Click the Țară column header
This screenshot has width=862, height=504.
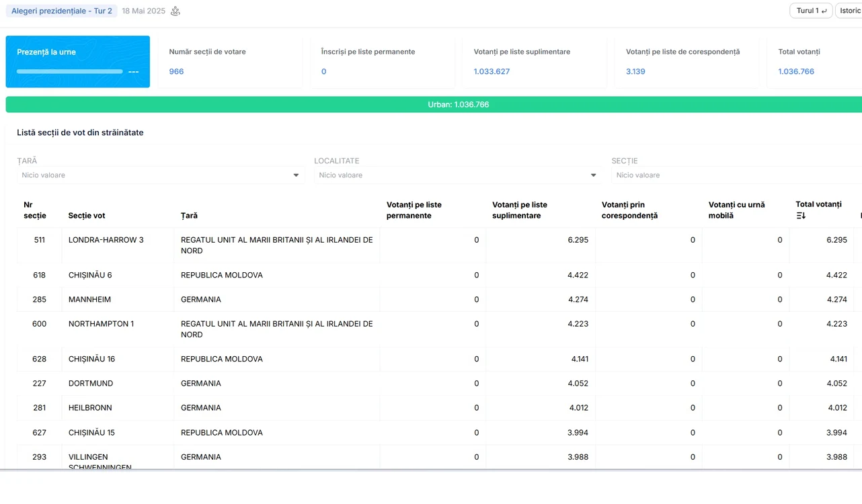coord(189,216)
